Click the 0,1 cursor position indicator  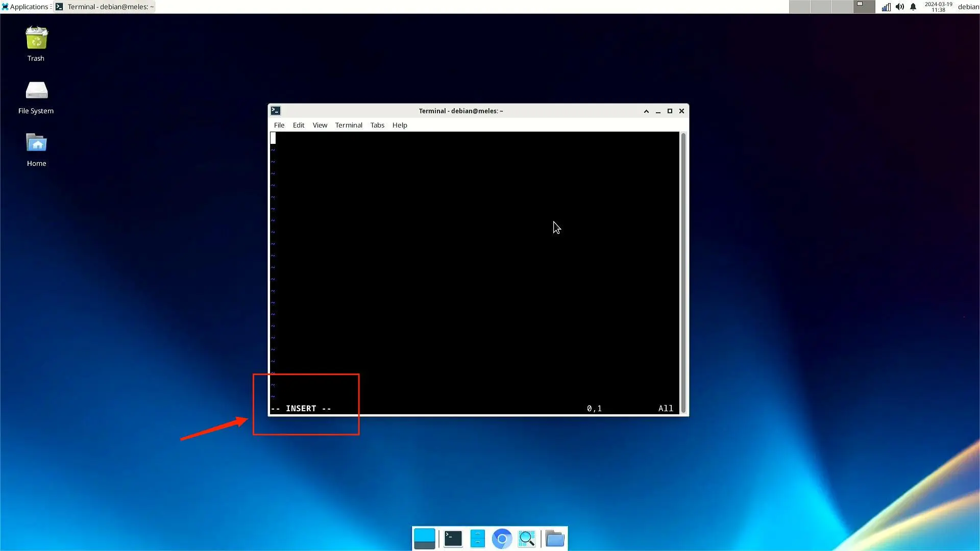click(x=594, y=409)
